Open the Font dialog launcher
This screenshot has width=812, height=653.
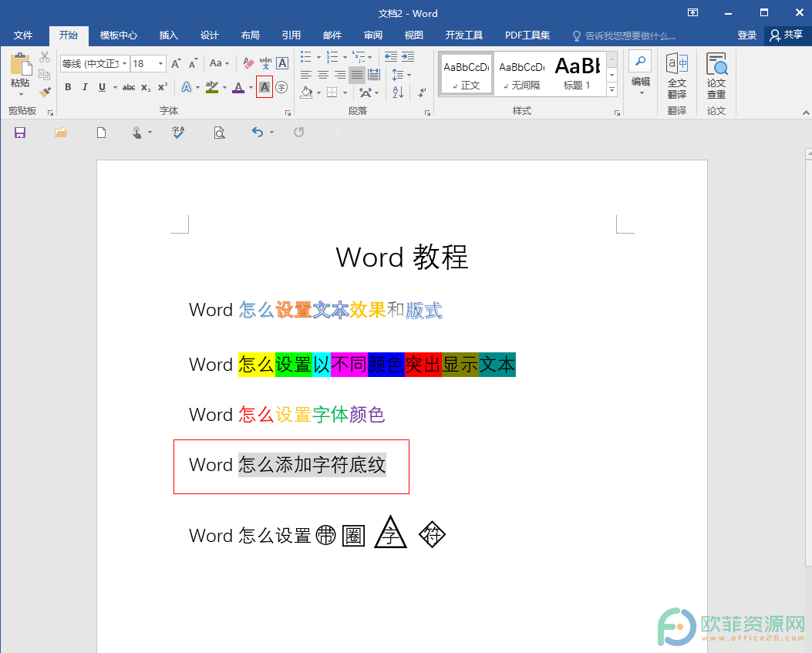tap(288, 113)
